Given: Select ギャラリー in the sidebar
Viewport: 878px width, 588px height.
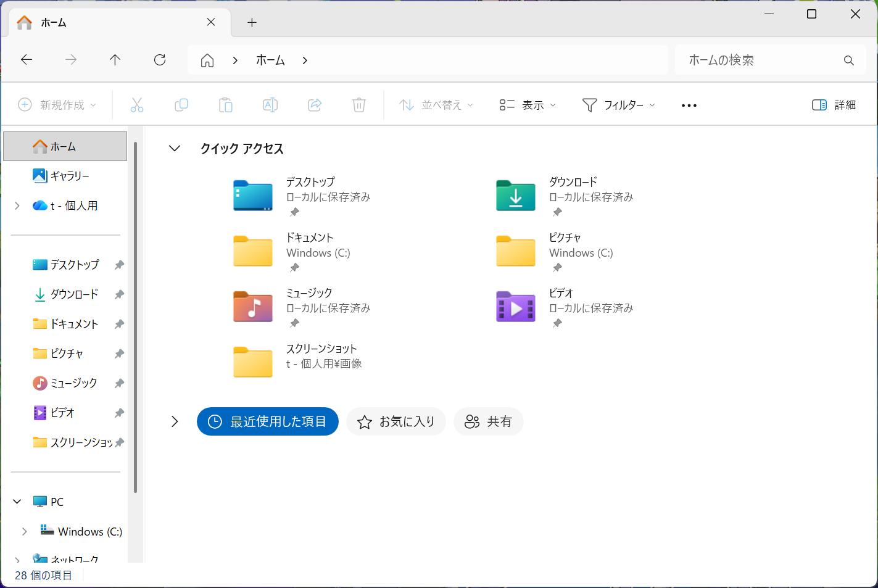Looking at the screenshot, I should click(69, 176).
